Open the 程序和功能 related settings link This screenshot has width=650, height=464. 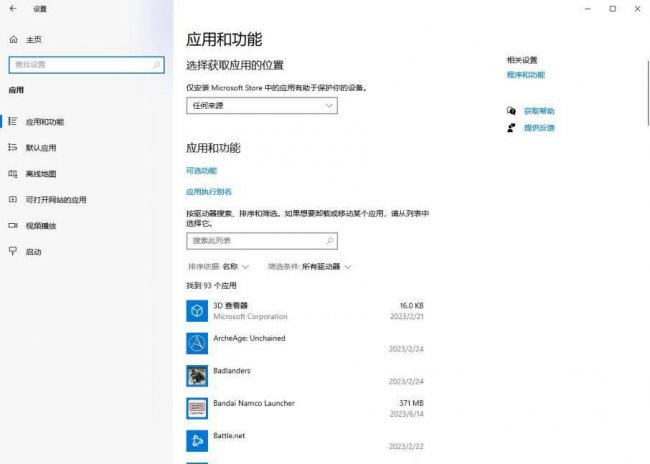(x=526, y=75)
